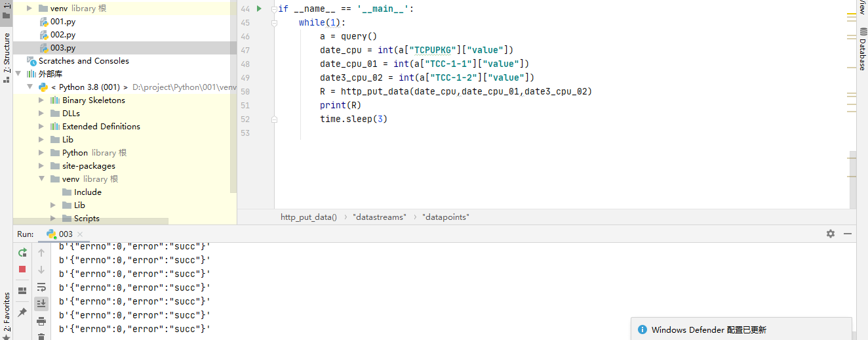Screen dimensions: 868x340
Task: Pin the Run tab
Action: pyautogui.click(x=22, y=312)
